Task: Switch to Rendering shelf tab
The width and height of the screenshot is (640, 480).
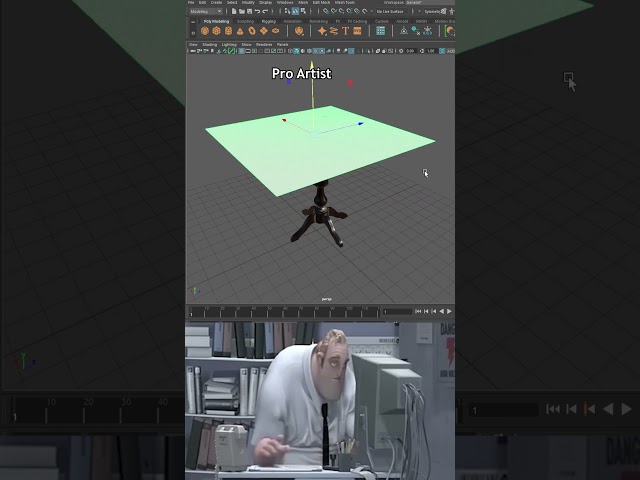Action: [318, 21]
